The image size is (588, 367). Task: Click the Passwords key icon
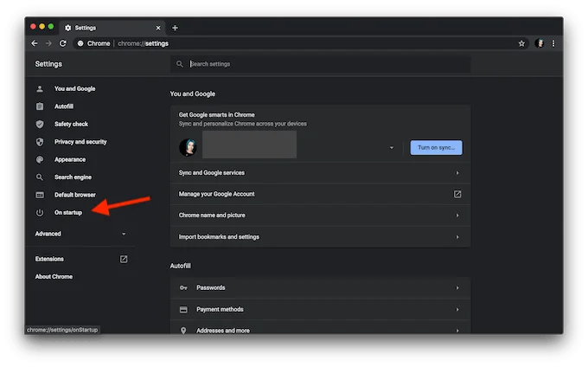[x=183, y=288]
